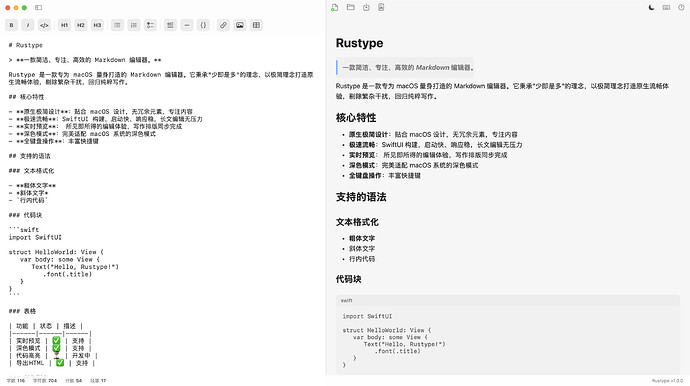690x386 pixels.
Task: Click '全键盘操作' bullet in preview
Action: tap(385, 176)
